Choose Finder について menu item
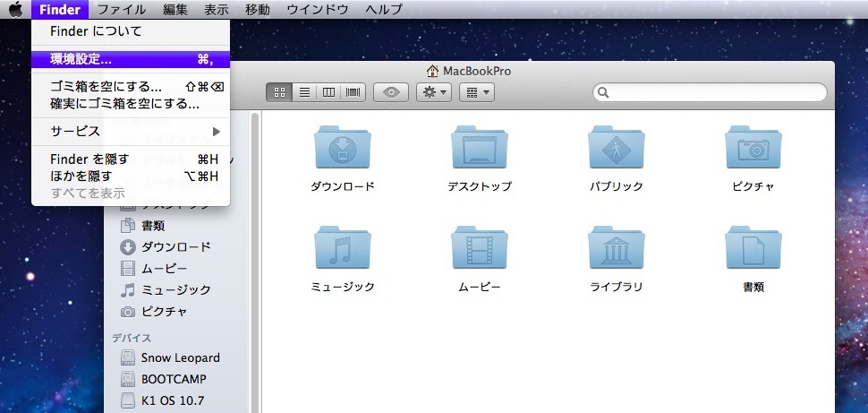Screen dimensions: 868x413 pos(96,31)
